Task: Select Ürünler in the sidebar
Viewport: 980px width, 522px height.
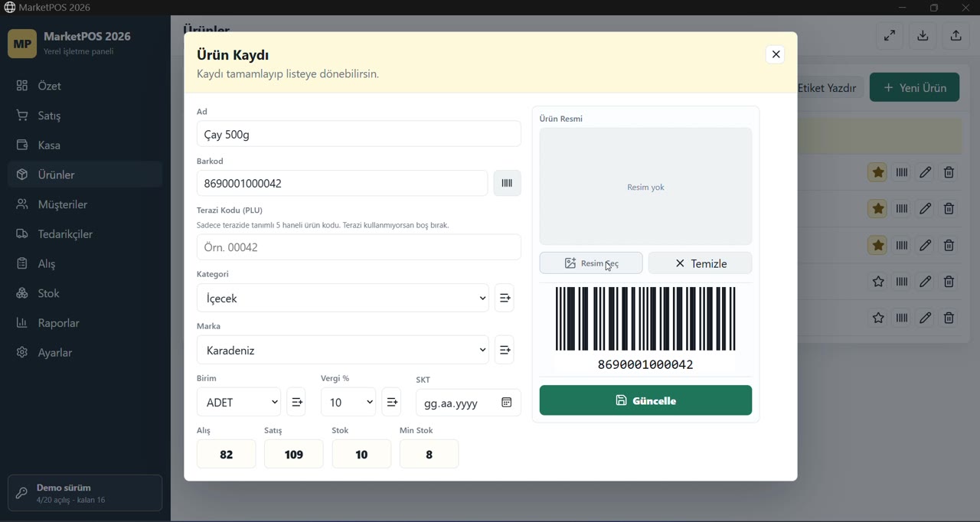Action: click(x=85, y=175)
